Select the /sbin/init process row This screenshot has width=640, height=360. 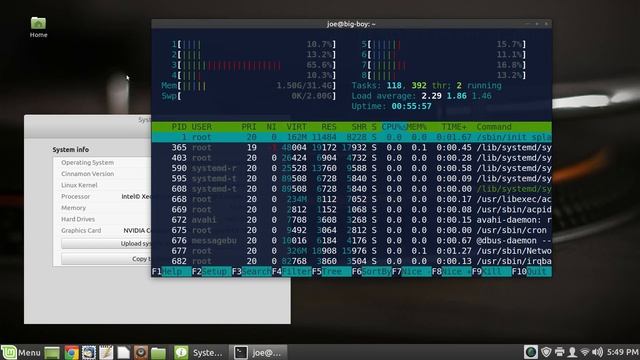click(x=351, y=137)
